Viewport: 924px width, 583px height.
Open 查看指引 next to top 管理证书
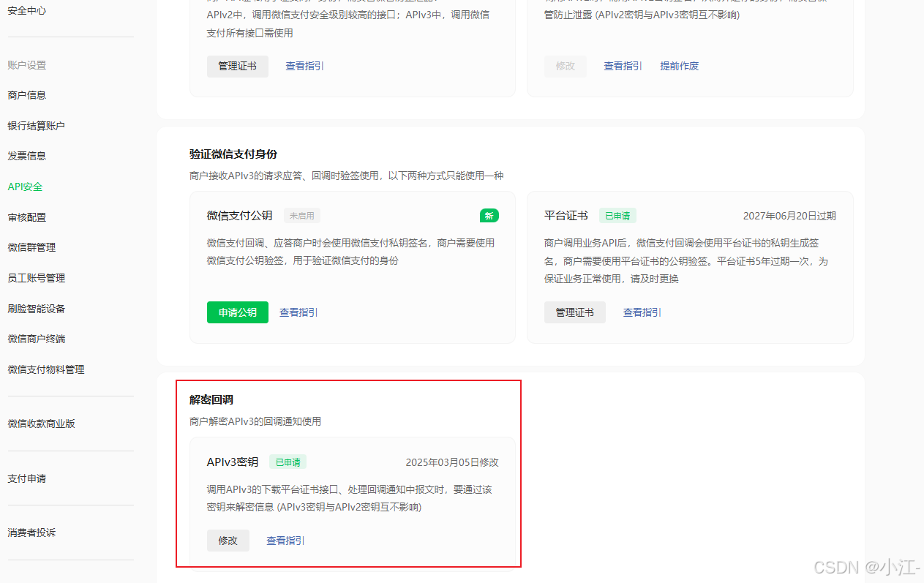[x=304, y=66]
